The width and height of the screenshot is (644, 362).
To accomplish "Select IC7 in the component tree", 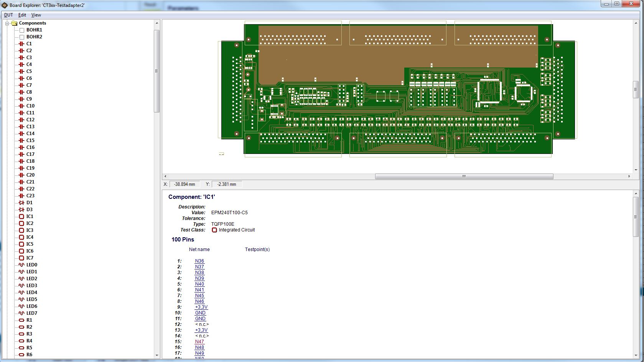I will pyautogui.click(x=30, y=258).
